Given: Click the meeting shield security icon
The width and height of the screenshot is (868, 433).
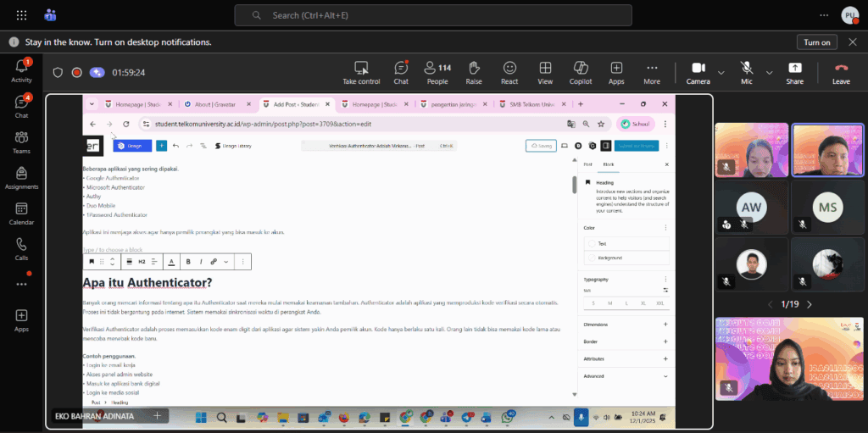Looking at the screenshot, I should coord(58,73).
